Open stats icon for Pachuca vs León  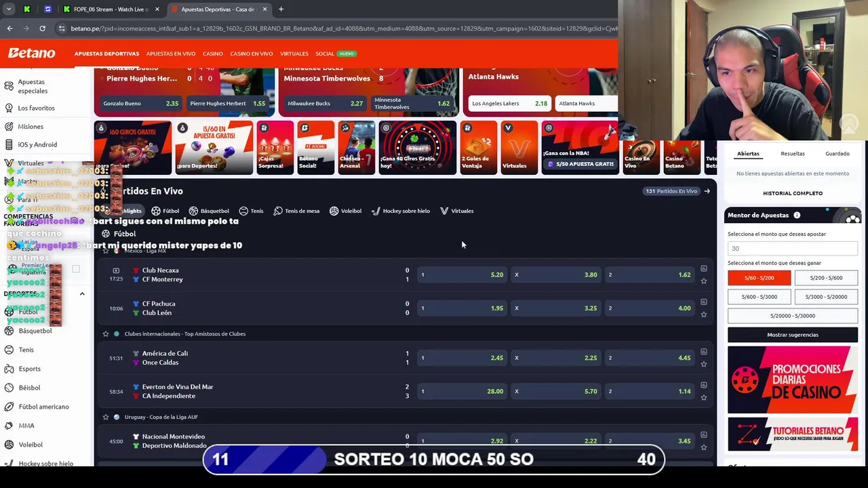point(704,302)
